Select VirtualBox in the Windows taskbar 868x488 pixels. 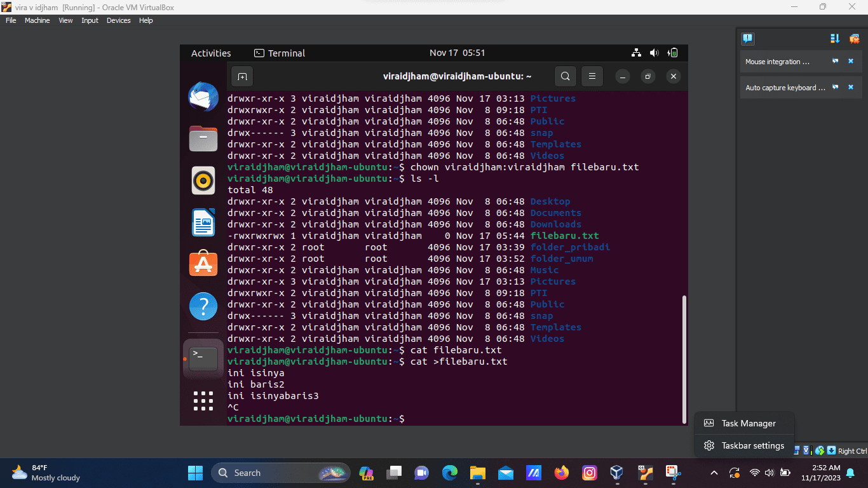click(x=616, y=473)
